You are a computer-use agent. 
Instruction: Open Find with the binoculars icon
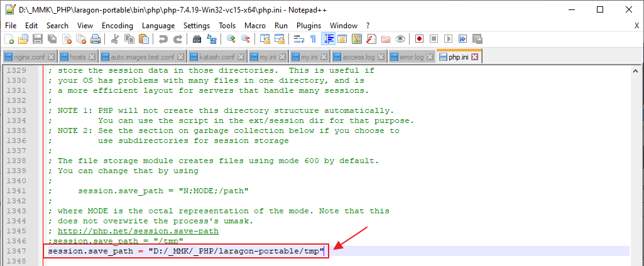click(x=197, y=39)
